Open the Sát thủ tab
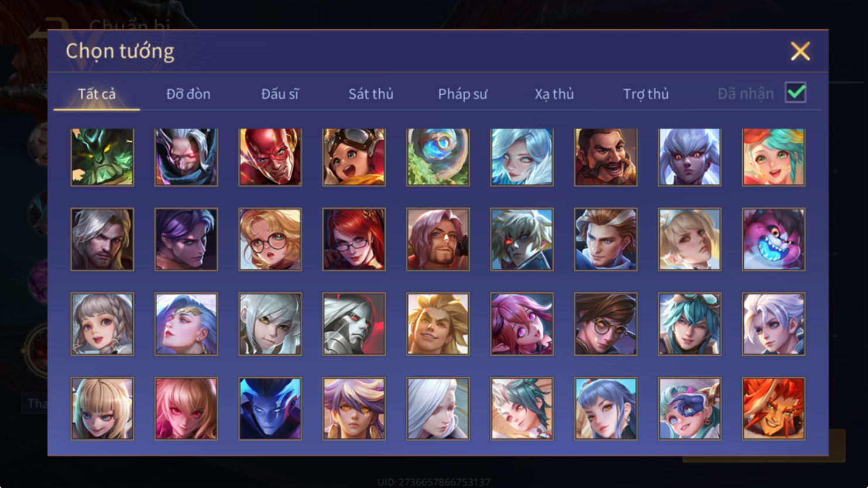Viewport: 868px width, 488px height. point(371,94)
